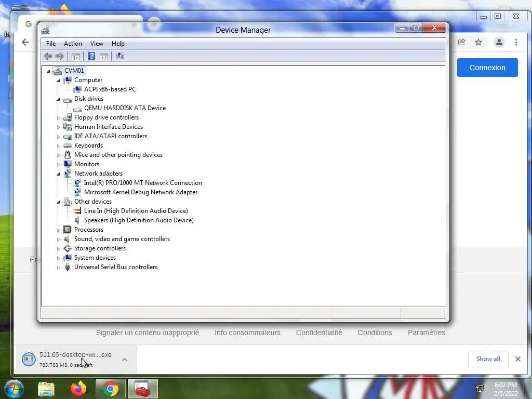Image resolution: width=532 pixels, height=399 pixels.
Task: Click the Intel PRO/1000 network adapter icon
Action: pos(77,183)
